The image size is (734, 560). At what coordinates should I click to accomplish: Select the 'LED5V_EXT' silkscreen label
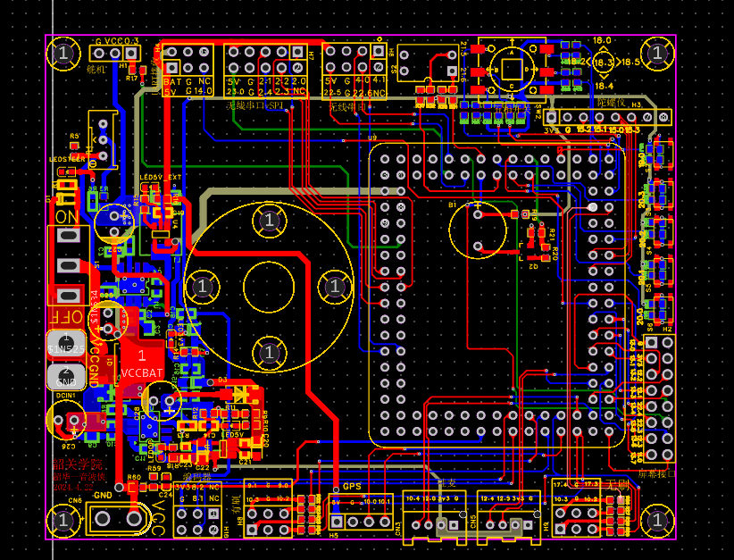[x=161, y=178]
